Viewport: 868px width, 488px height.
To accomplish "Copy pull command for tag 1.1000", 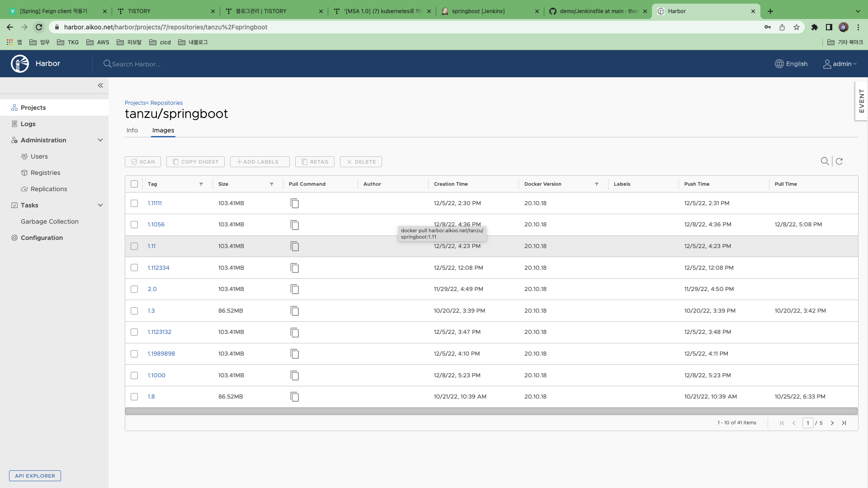I will point(295,375).
